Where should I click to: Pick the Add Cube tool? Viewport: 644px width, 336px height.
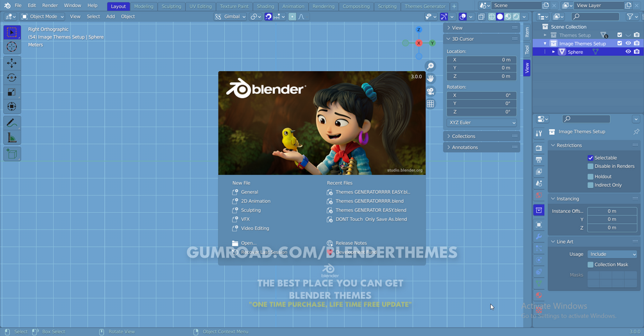click(x=12, y=154)
